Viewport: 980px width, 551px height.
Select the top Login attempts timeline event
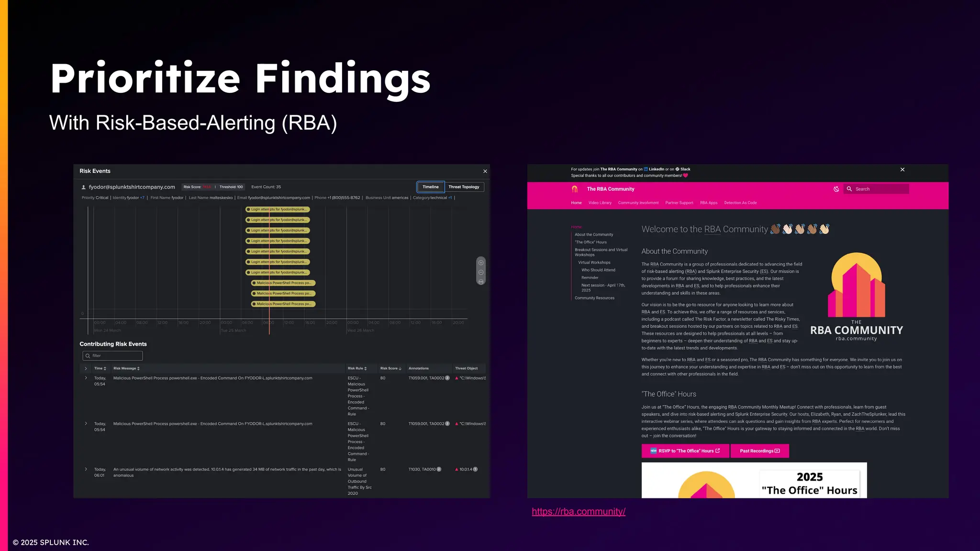point(278,209)
